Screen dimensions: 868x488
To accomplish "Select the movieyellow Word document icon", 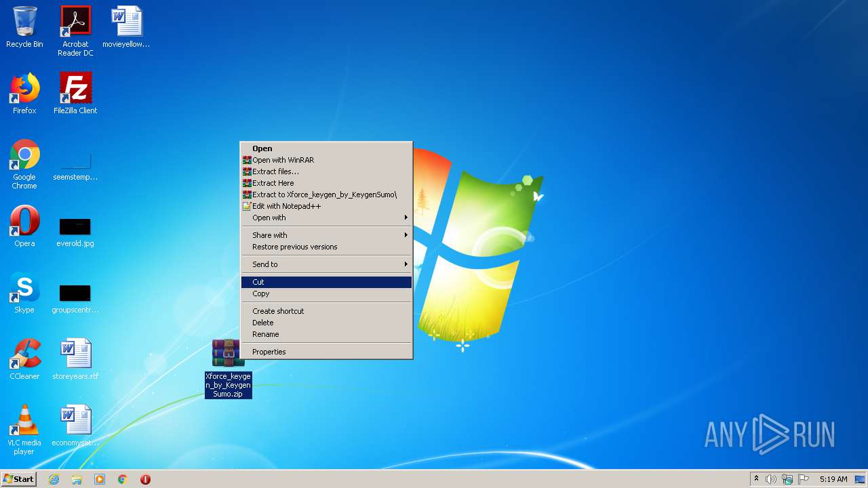I will click(x=126, y=27).
